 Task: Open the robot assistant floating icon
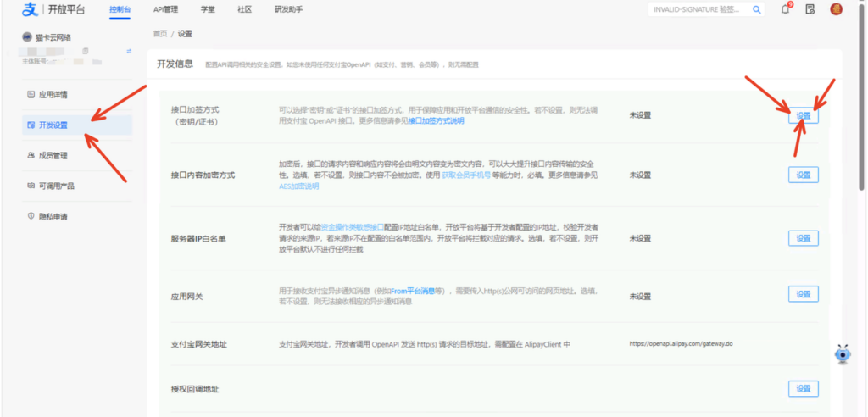843,354
